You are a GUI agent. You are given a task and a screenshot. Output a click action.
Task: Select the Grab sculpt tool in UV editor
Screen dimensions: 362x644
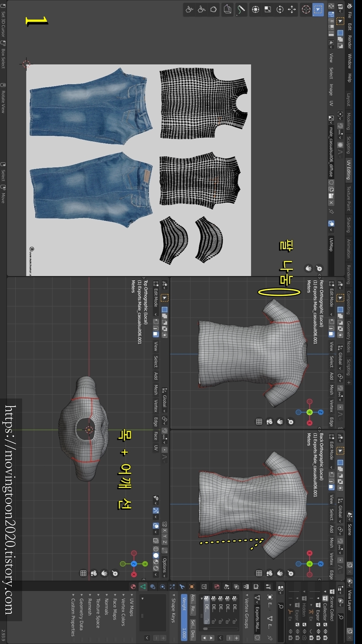pos(214,9)
